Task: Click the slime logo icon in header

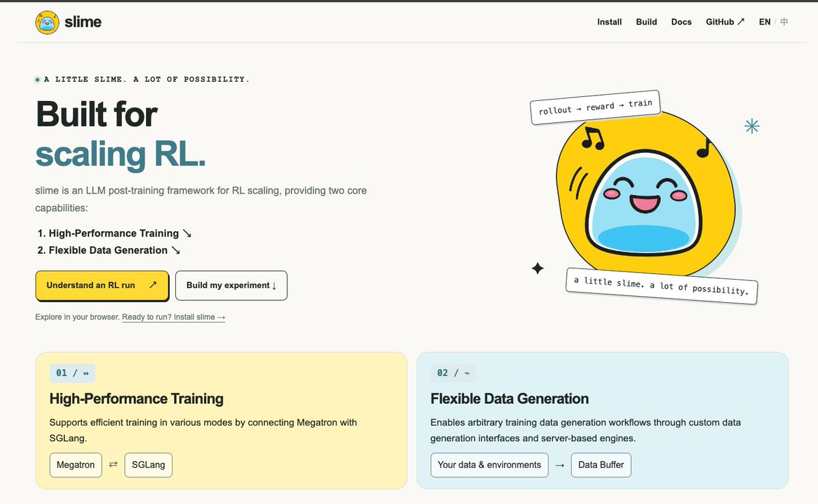Action: pos(47,23)
